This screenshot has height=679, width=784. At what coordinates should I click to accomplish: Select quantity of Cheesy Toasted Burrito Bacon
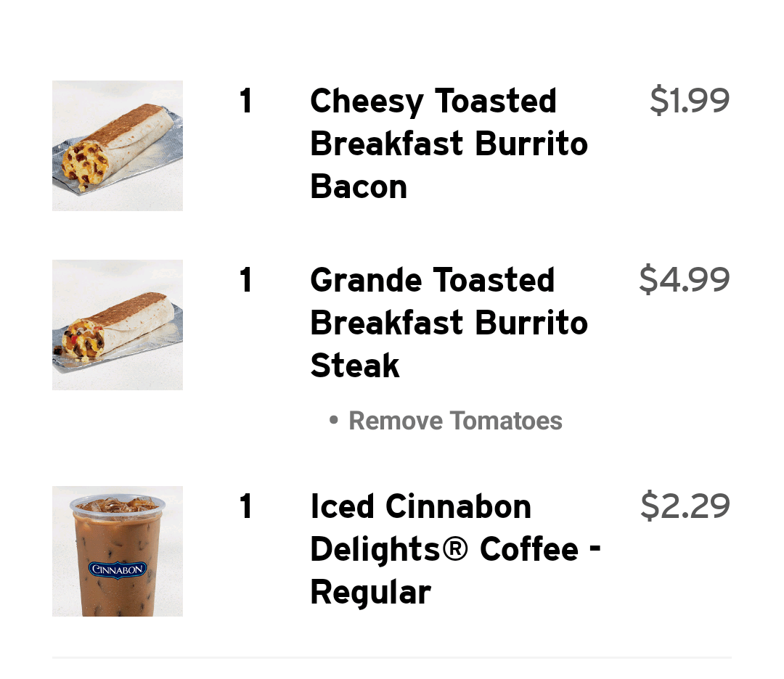(246, 102)
